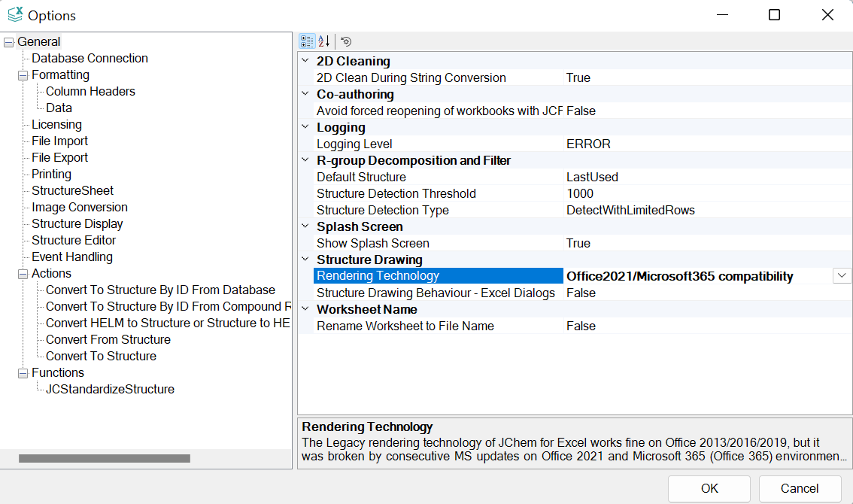Collapse the Formatting tree node
The width and height of the screenshot is (853, 504).
pos(23,75)
